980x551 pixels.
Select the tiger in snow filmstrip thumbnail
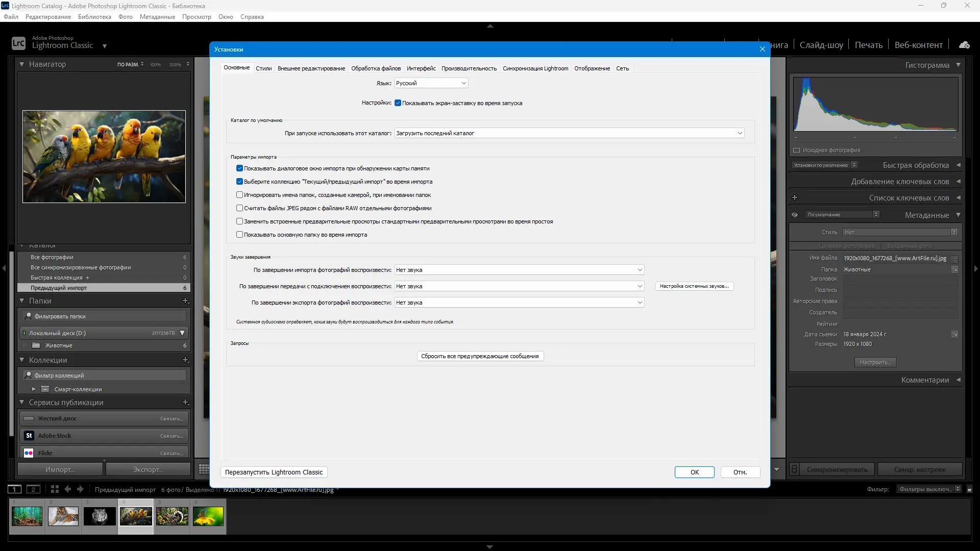(x=63, y=516)
